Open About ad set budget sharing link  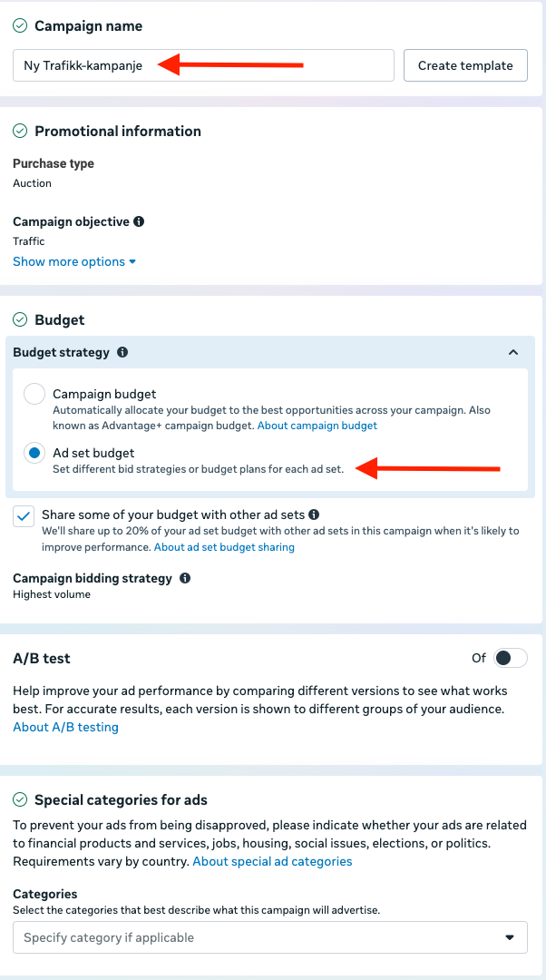(224, 547)
